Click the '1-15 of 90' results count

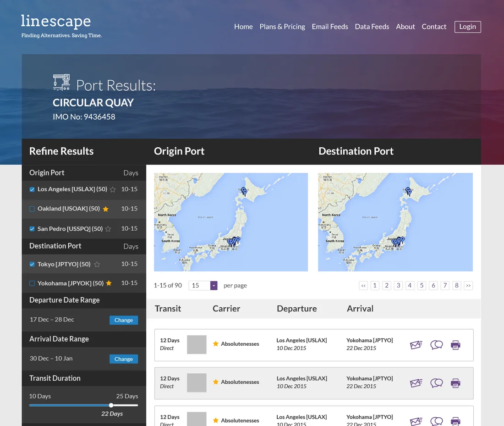[168, 285]
